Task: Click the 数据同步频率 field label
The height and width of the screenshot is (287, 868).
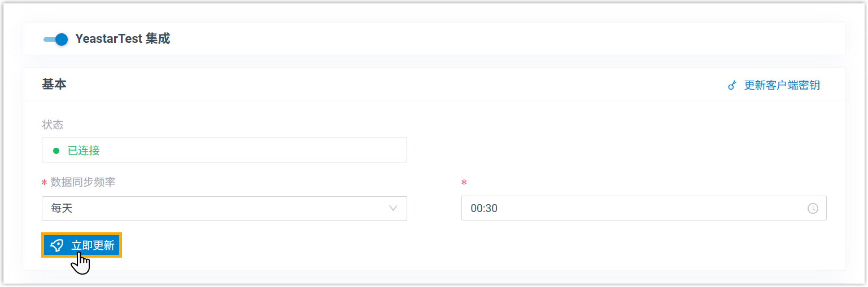Action: (x=83, y=182)
